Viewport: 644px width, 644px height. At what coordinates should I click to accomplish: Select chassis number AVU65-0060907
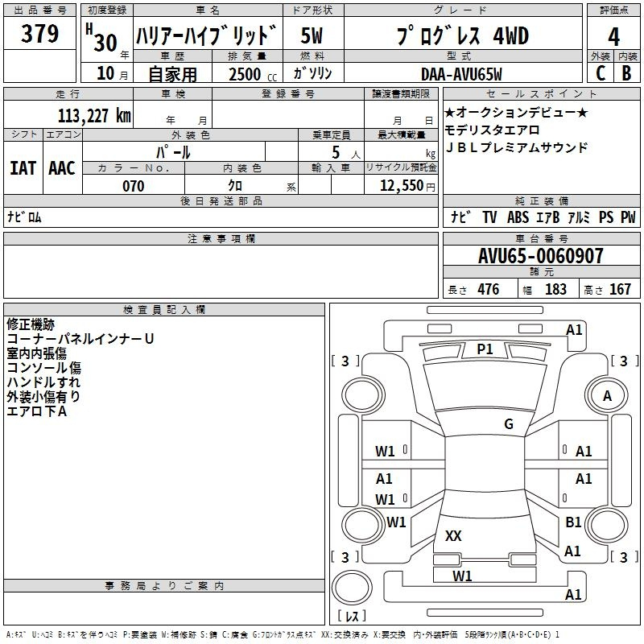pyautogui.click(x=541, y=255)
